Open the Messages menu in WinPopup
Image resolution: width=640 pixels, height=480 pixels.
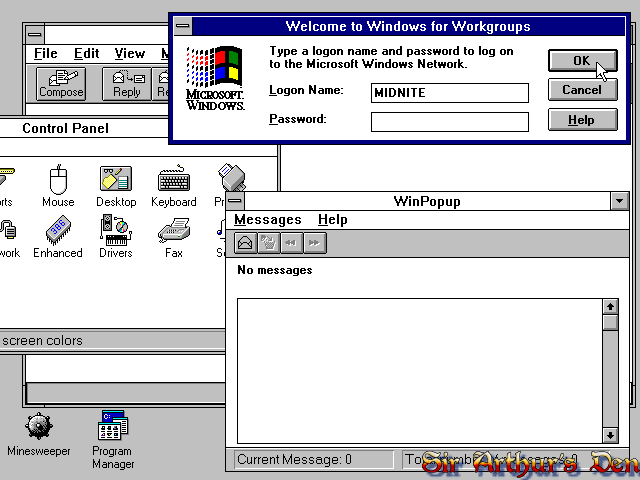[268, 220]
